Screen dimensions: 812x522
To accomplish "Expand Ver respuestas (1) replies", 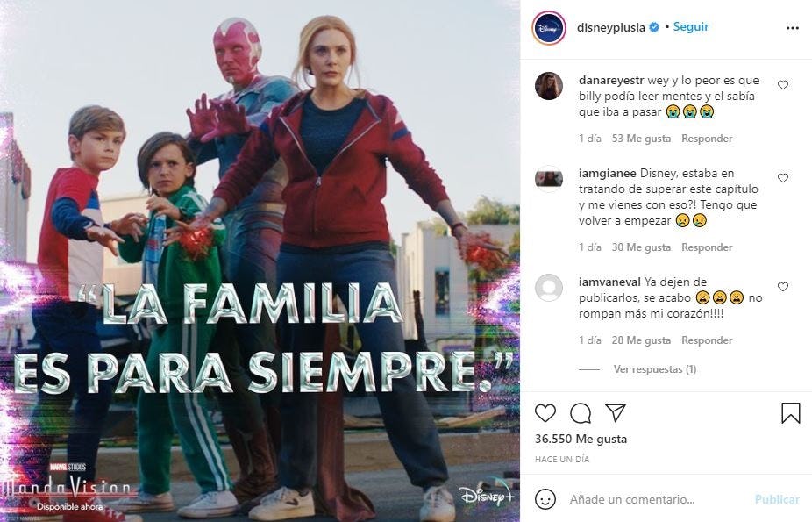I will click(x=654, y=369).
